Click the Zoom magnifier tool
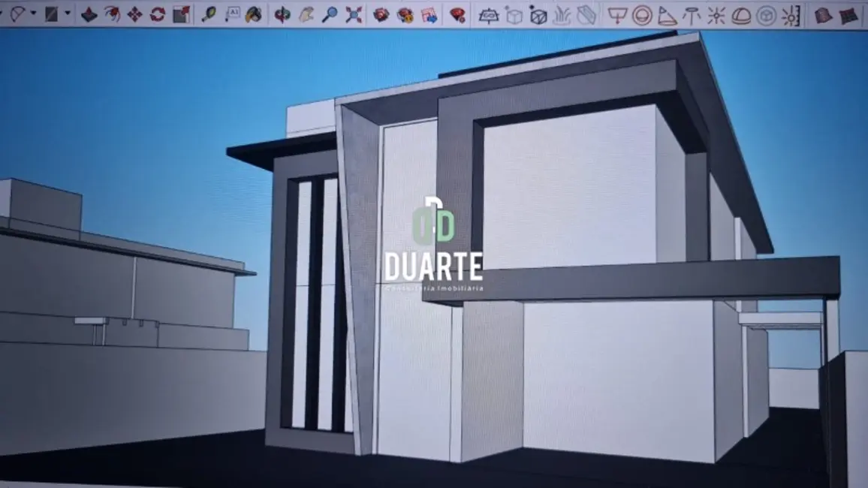Viewport: 868px width, 488px height. [x=330, y=14]
